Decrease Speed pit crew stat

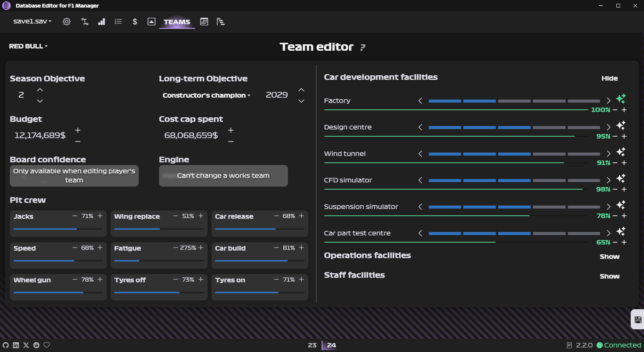coord(75,248)
